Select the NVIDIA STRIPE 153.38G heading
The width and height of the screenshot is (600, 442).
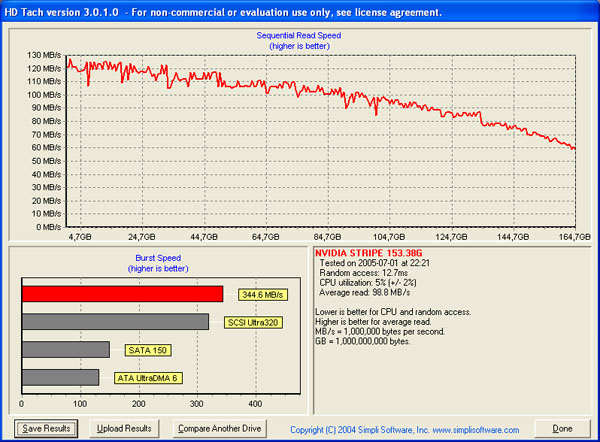(x=368, y=253)
